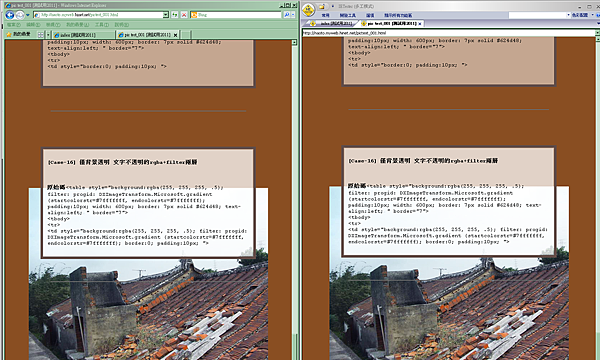
Task: Expand the tab list dropdown arrow
Action: point(48,35)
